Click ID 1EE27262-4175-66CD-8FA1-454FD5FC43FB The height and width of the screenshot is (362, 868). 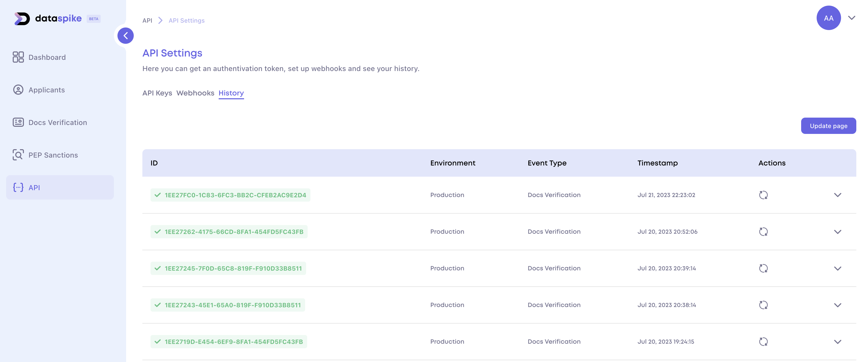[229, 232]
